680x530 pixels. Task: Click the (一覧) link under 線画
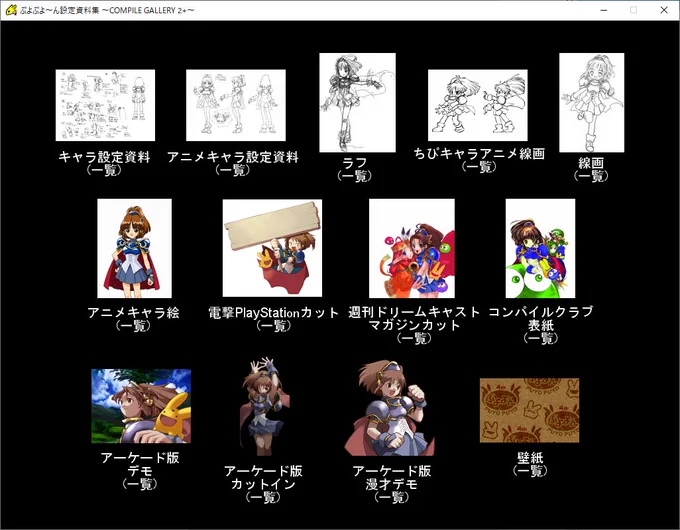pyautogui.click(x=591, y=176)
